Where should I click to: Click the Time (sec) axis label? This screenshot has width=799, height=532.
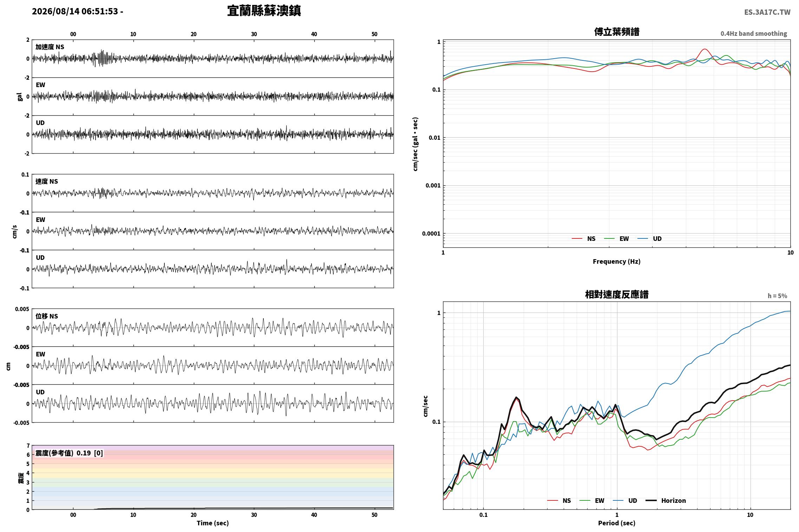click(212, 523)
